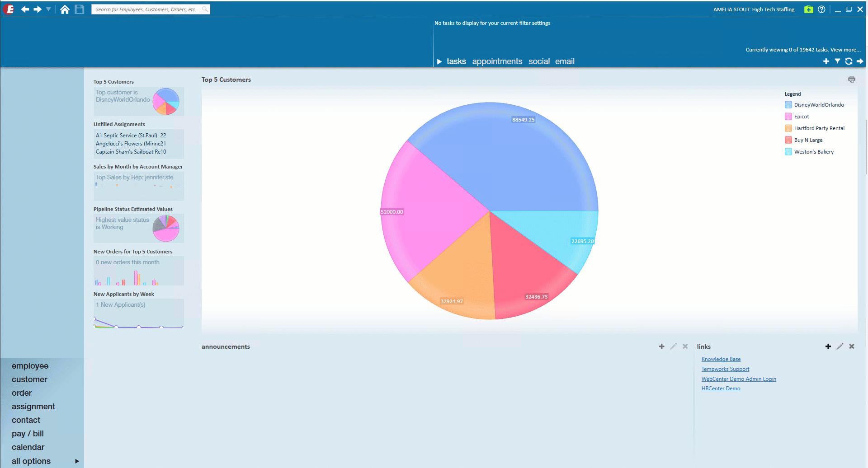The height and width of the screenshot is (468, 868).
Task: Open the pay / bill navigation section
Action: click(28, 434)
